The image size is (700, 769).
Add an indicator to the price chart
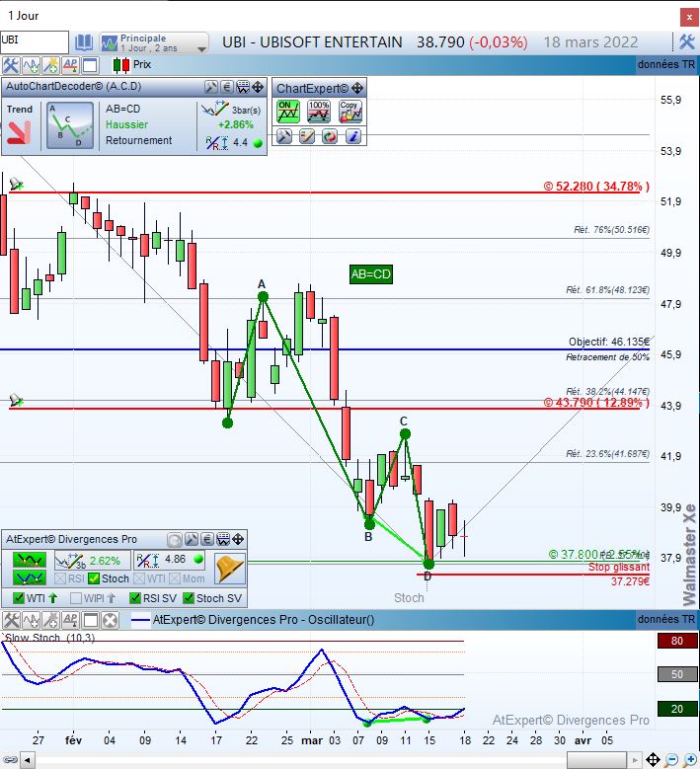click(x=31, y=65)
